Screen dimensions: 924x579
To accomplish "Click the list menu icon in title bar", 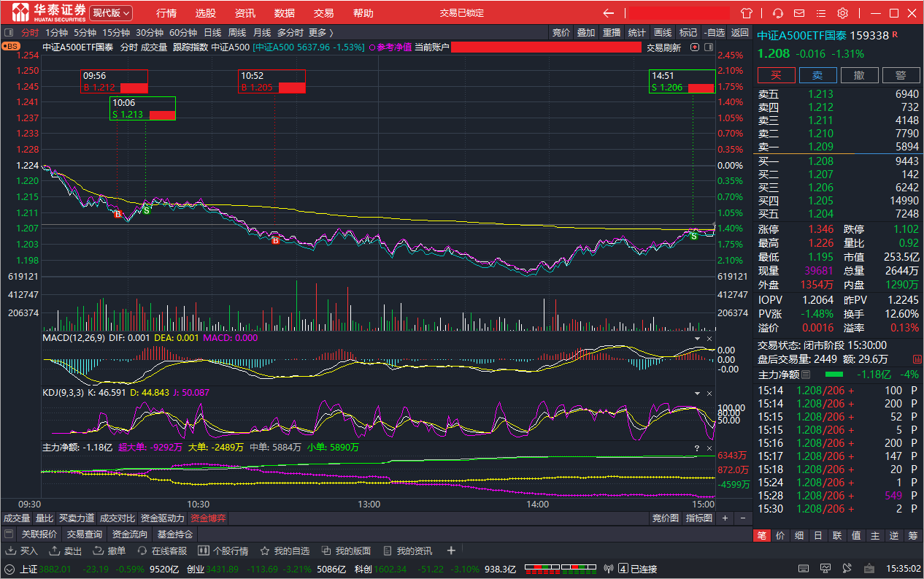I will click(x=822, y=13).
